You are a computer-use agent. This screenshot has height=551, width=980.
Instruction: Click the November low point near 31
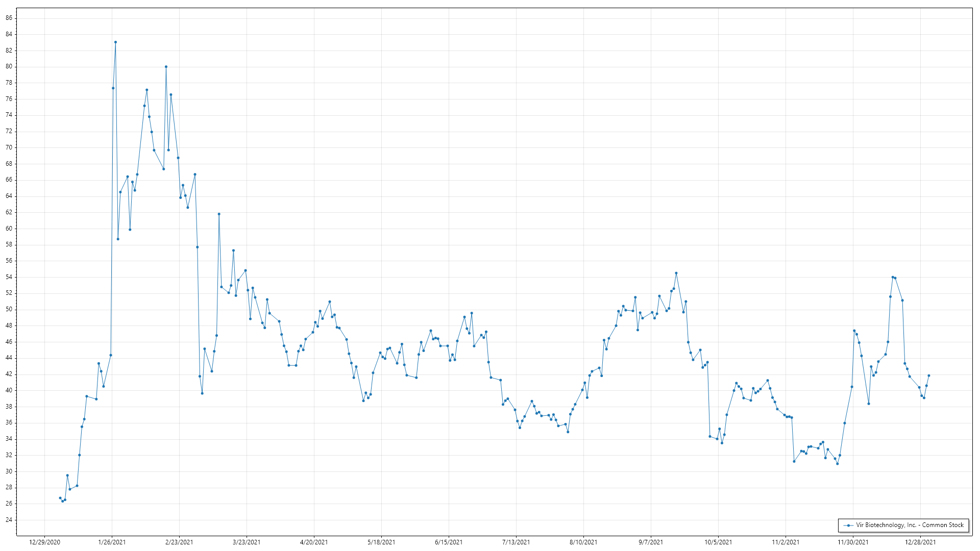click(838, 464)
